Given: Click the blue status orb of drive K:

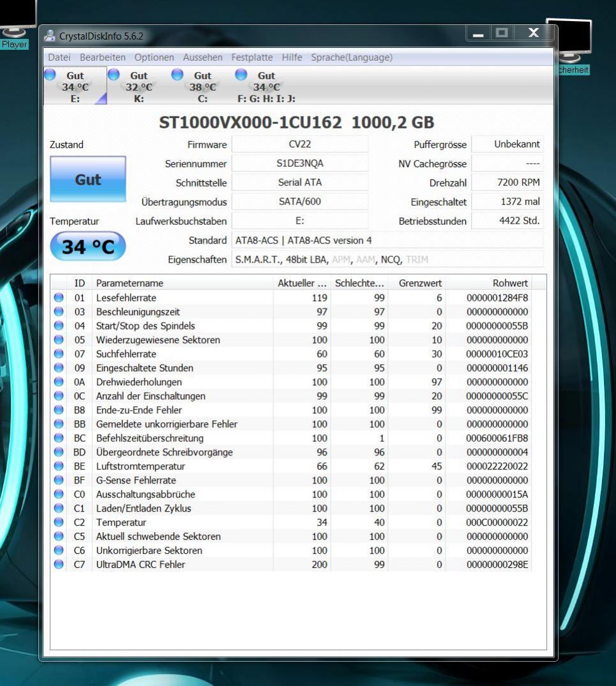Looking at the screenshot, I should click(x=114, y=75).
